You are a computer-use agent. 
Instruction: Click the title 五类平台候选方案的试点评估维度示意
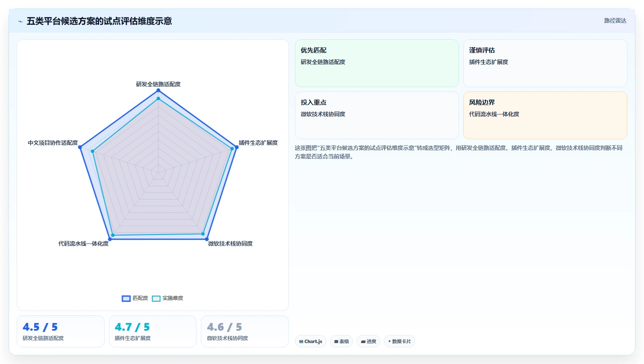pos(99,21)
